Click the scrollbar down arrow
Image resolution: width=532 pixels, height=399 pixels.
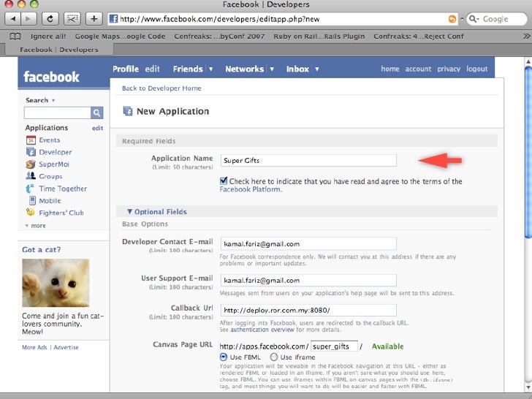tap(528, 387)
